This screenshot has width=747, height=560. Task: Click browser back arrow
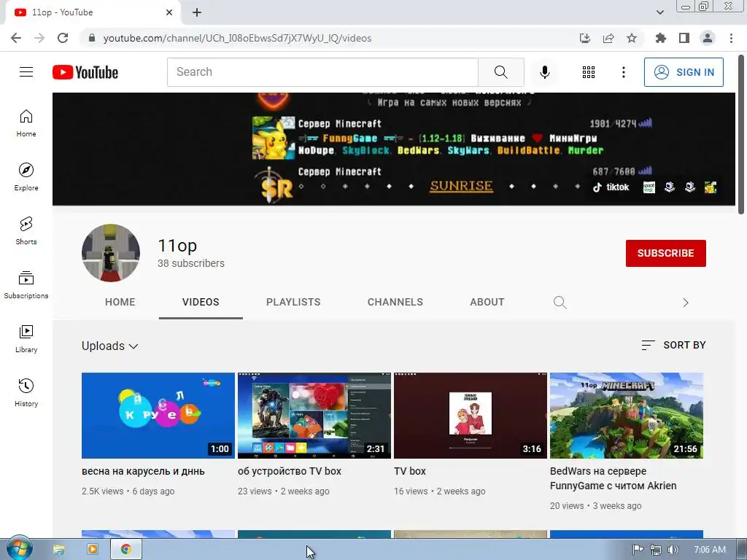tap(16, 38)
